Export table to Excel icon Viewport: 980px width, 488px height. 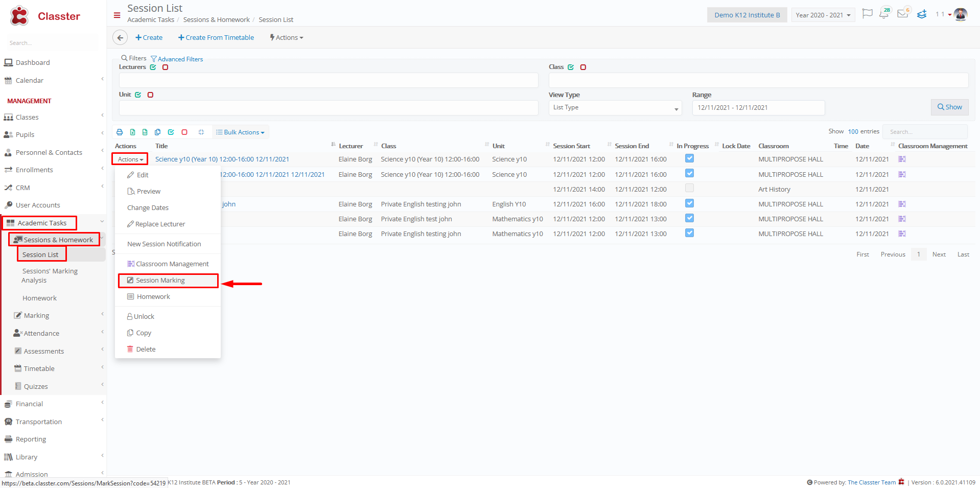tap(133, 132)
